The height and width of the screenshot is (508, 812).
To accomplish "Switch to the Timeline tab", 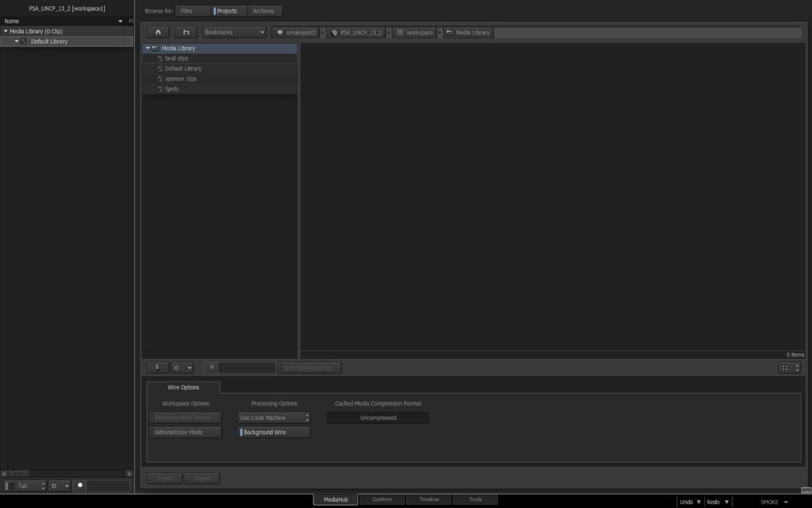I will click(x=428, y=500).
